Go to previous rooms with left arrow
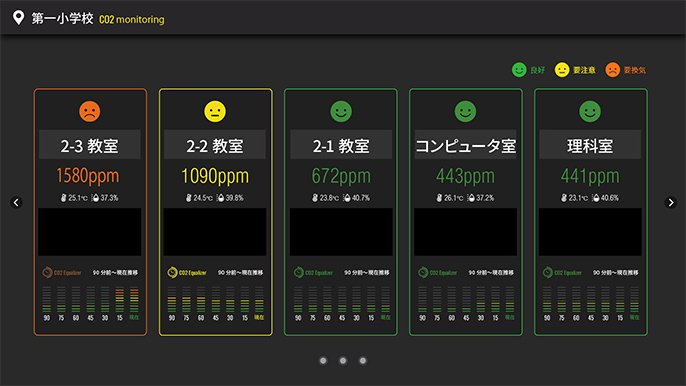 16,202
